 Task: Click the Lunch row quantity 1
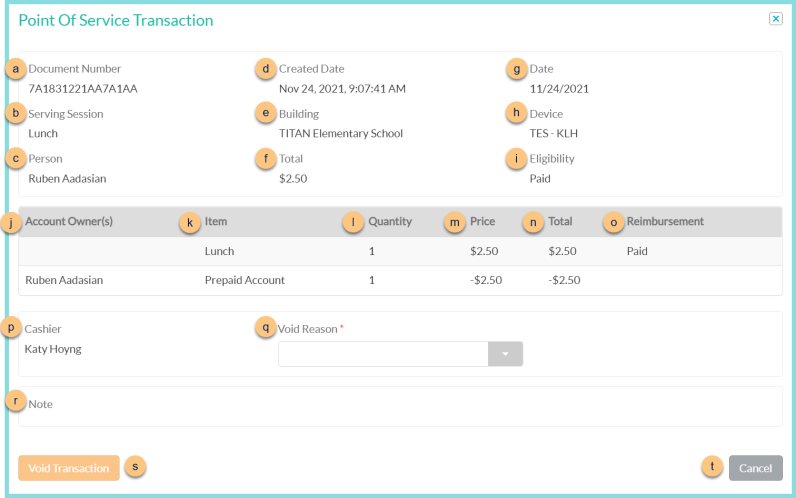pyautogui.click(x=372, y=251)
